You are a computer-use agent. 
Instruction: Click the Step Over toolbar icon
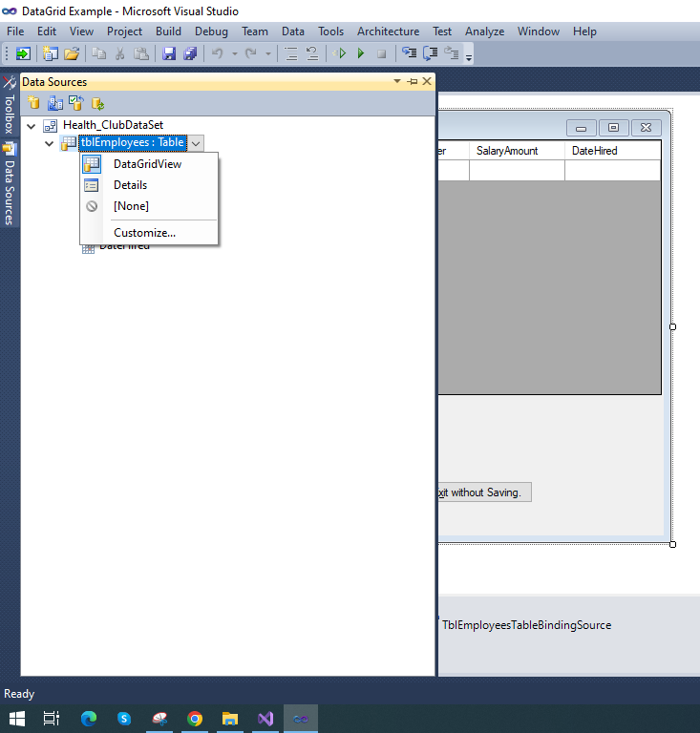coord(430,53)
